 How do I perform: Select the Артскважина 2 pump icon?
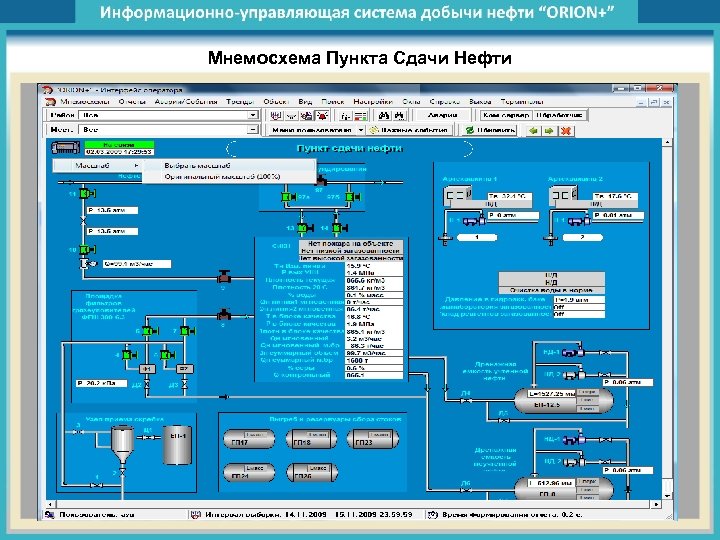point(579,221)
